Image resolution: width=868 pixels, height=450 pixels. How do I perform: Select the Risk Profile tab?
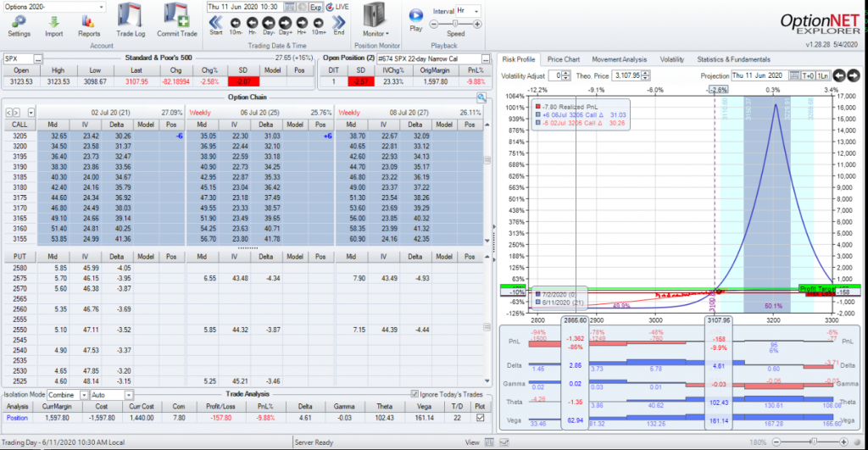(519, 59)
